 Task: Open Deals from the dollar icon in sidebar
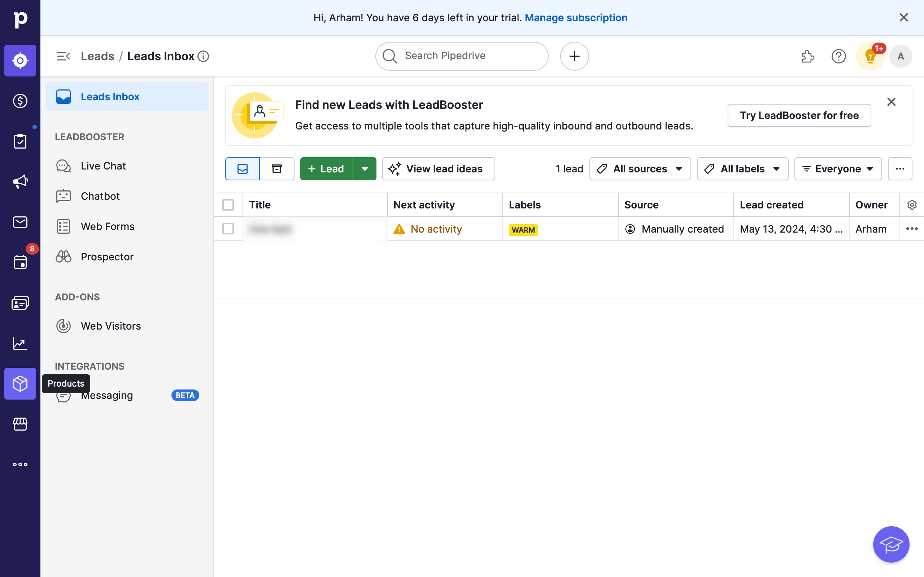coord(20,101)
